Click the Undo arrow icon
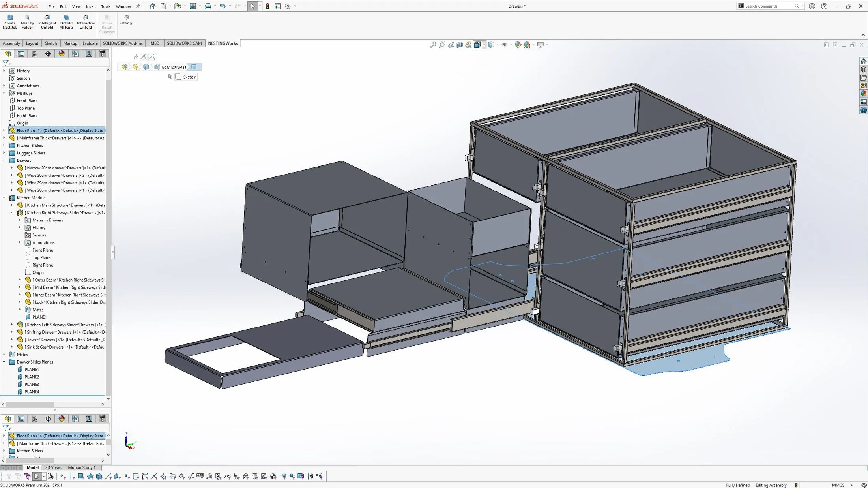 (x=223, y=6)
